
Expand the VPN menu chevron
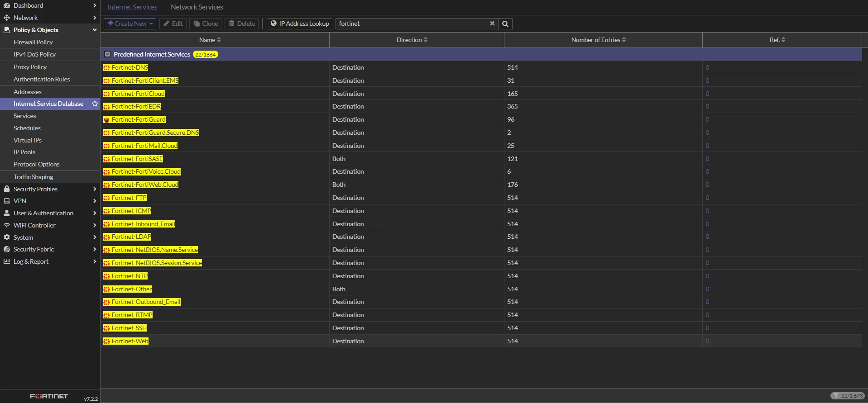tap(94, 201)
